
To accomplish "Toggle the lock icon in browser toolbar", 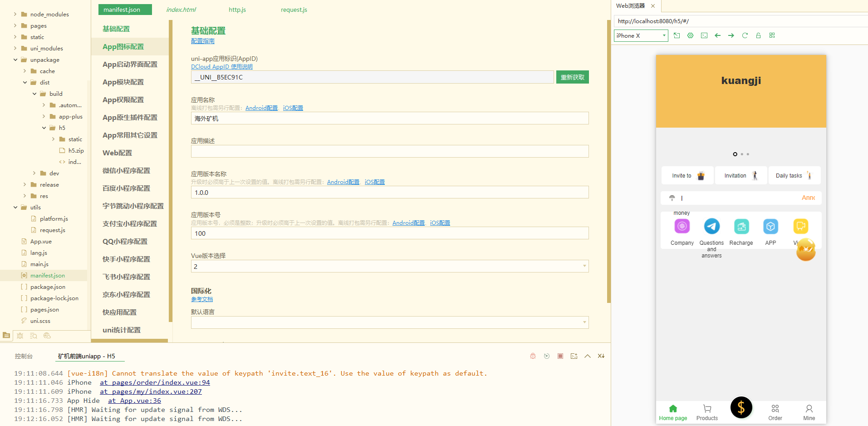I will 758,35.
